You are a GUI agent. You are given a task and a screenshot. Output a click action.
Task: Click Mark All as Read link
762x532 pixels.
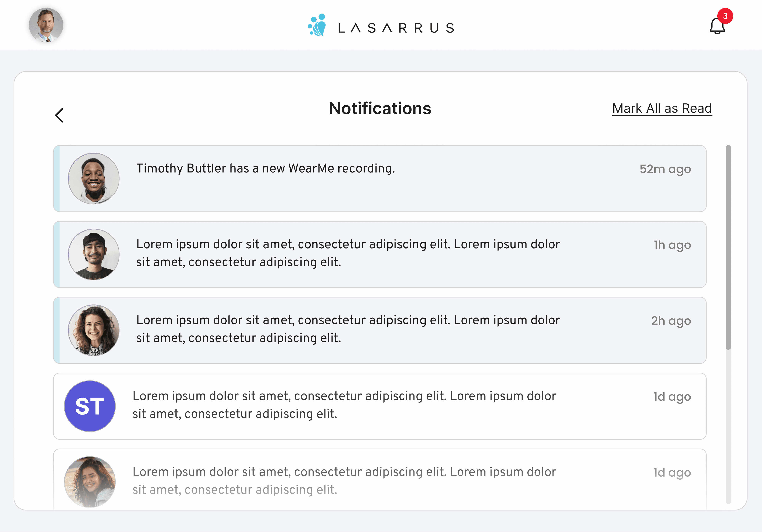click(662, 108)
